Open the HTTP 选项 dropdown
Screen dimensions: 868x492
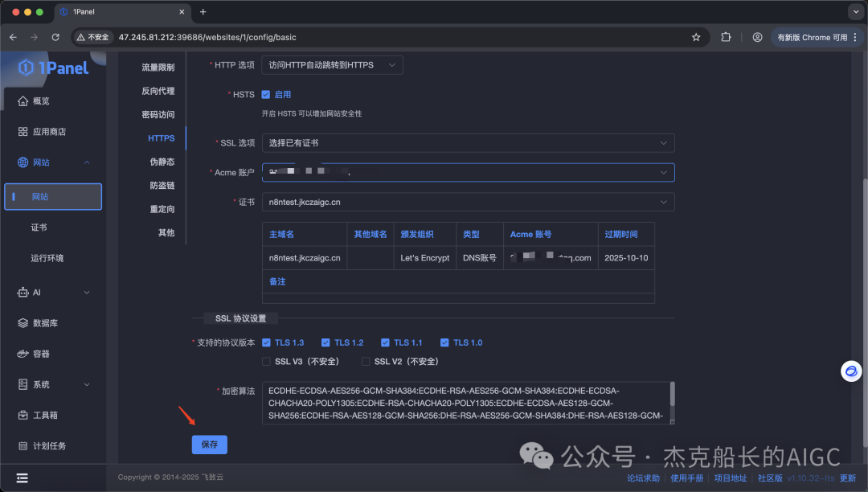coord(332,65)
